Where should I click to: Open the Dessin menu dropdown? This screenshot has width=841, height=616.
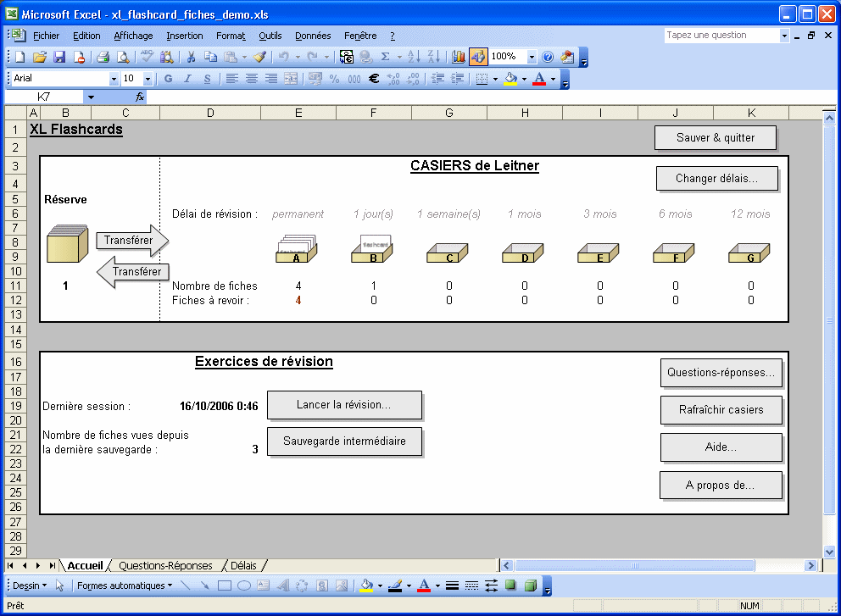(30, 585)
